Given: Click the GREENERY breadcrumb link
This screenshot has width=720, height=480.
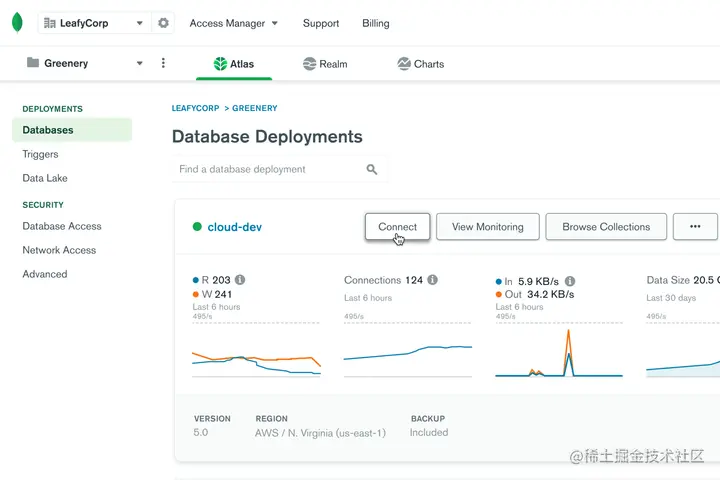Looking at the screenshot, I should coord(255,108).
